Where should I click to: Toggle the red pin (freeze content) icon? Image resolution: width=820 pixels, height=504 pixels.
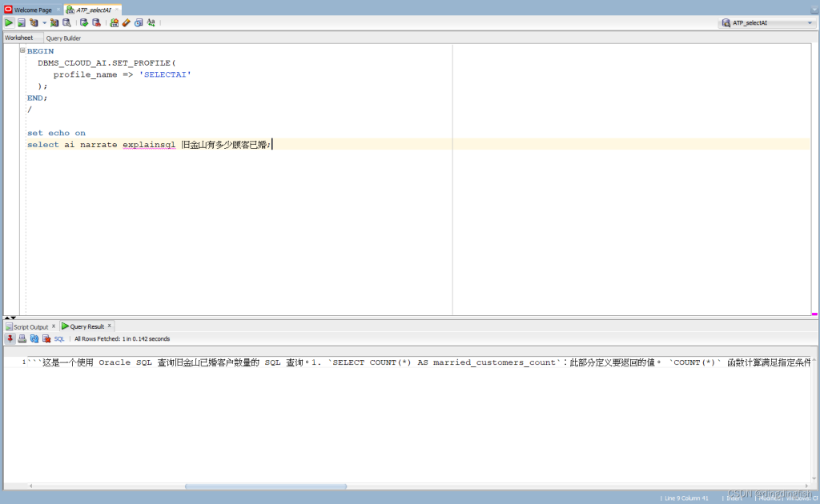10,339
